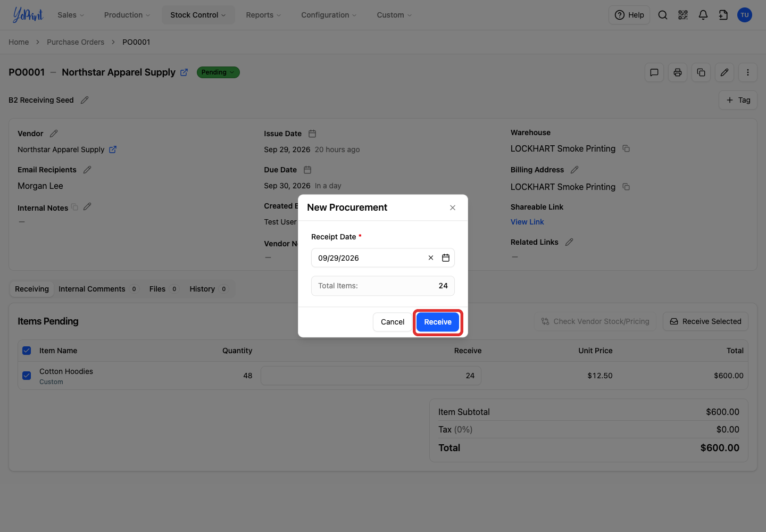The image size is (766, 532).
Task: Open the QR code scanner icon
Action: click(683, 15)
